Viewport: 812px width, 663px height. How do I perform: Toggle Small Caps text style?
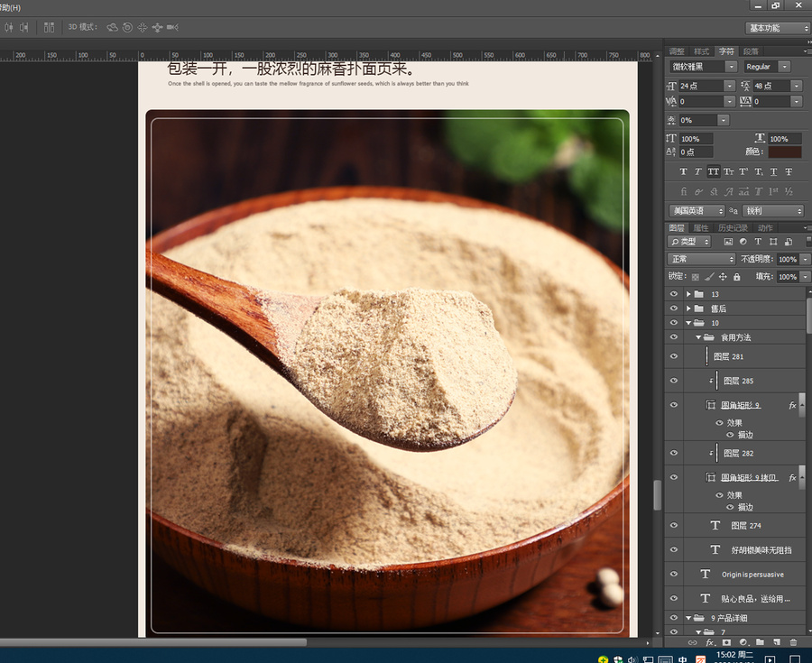(x=729, y=171)
